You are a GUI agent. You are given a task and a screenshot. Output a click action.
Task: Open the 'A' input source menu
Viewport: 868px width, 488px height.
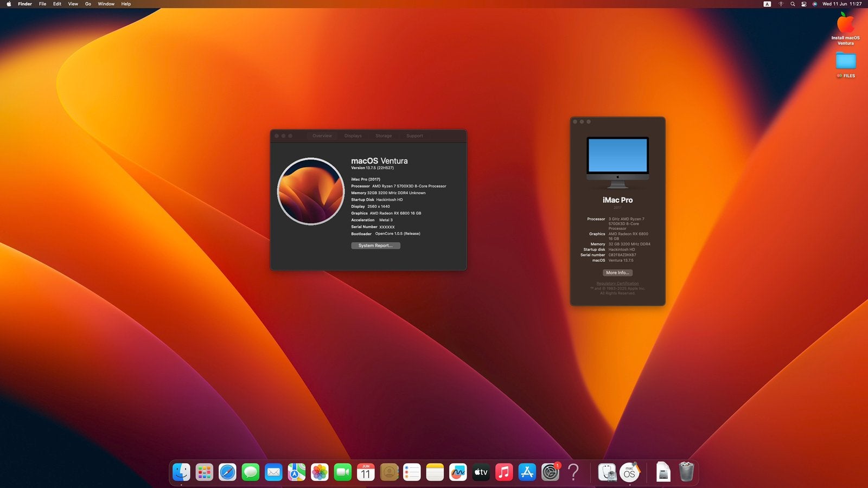point(767,4)
